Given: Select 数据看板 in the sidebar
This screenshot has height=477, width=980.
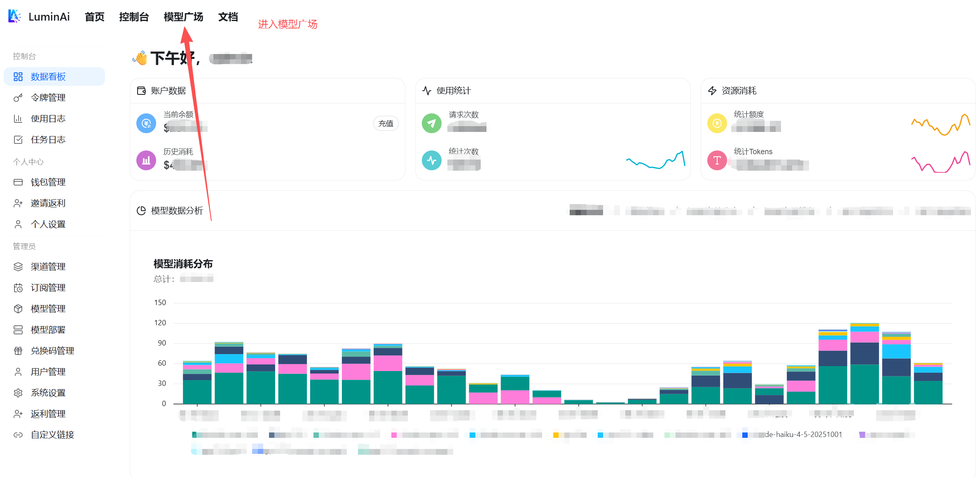Looking at the screenshot, I should (x=54, y=77).
